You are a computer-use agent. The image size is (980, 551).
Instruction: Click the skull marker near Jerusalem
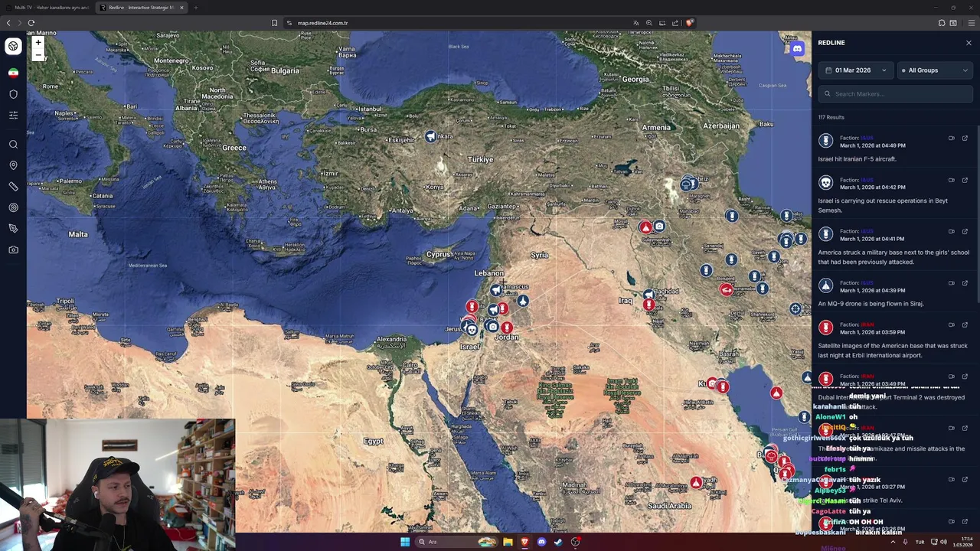click(x=472, y=330)
